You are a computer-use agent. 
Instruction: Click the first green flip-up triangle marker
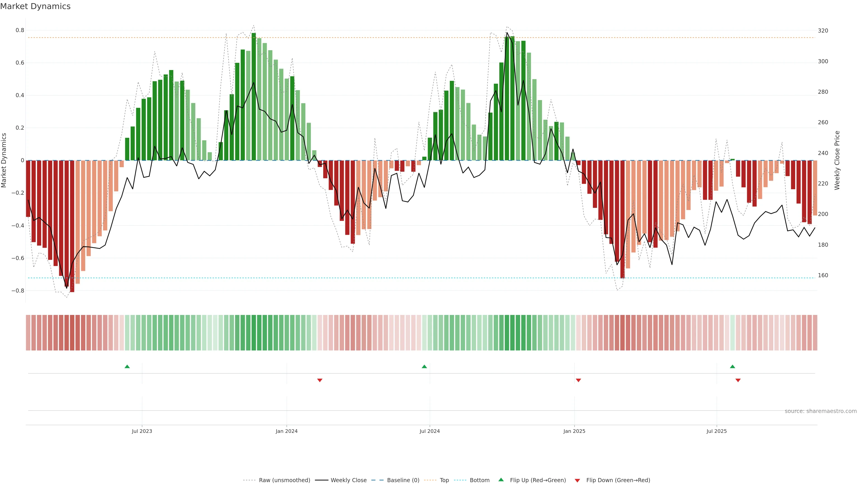127,366
